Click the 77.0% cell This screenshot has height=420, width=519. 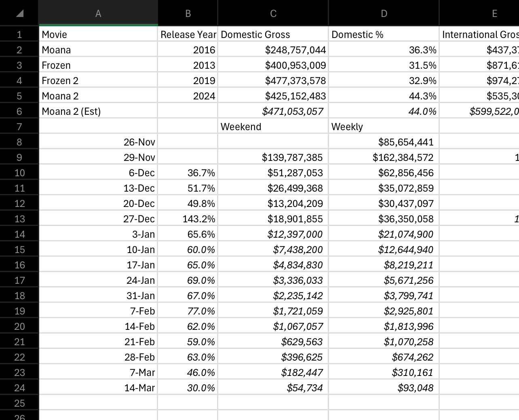(188, 311)
